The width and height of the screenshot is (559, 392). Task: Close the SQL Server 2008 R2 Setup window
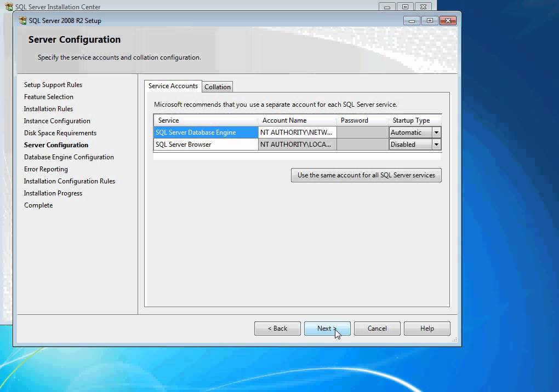(x=448, y=21)
